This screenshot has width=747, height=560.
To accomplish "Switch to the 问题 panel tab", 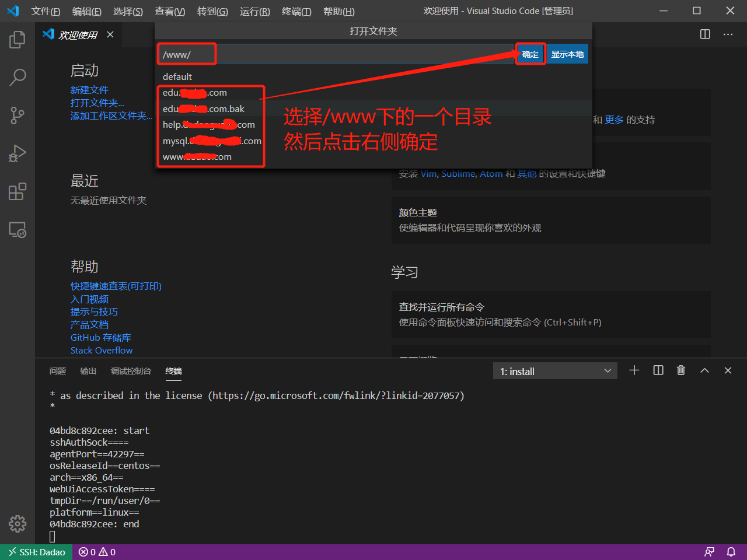I will click(x=58, y=371).
